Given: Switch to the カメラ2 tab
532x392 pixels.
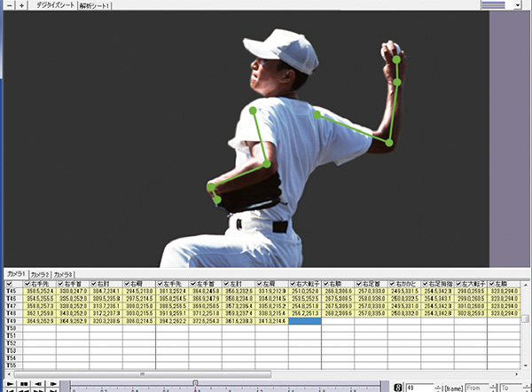Looking at the screenshot, I should pos(41,275).
